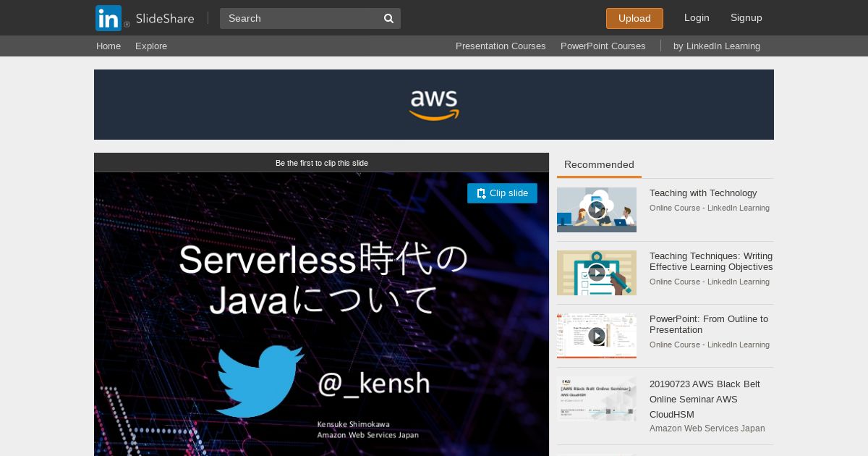Go to Home in the navigation bar
The height and width of the screenshot is (456, 868).
coord(109,46)
